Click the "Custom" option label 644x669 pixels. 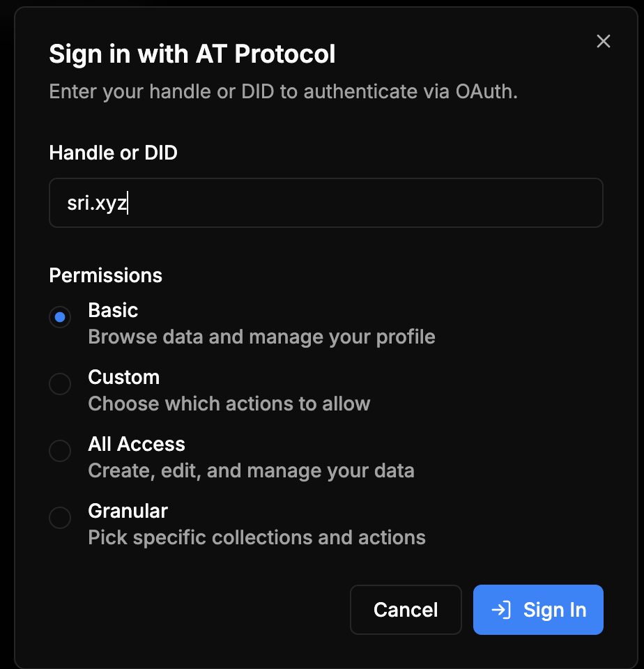pyautogui.click(x=123, y=377)
